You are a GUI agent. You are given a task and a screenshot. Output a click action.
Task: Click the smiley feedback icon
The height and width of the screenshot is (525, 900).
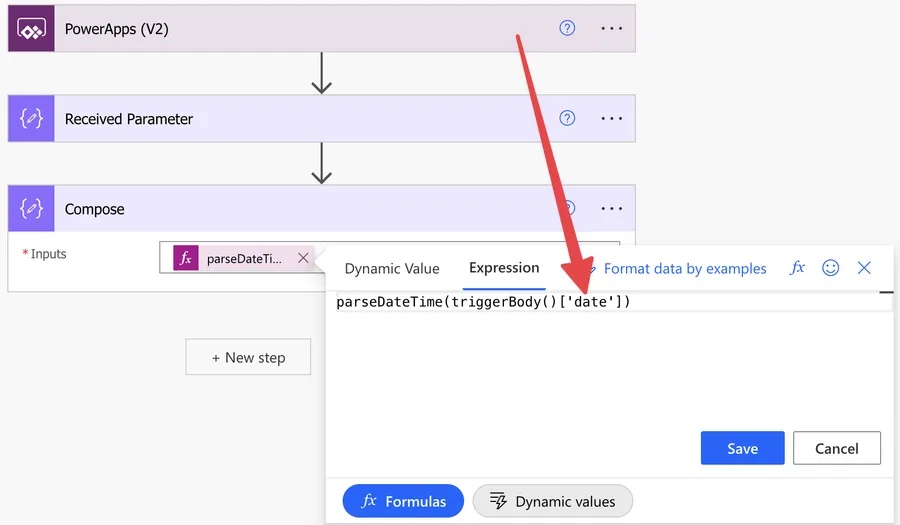830,268
